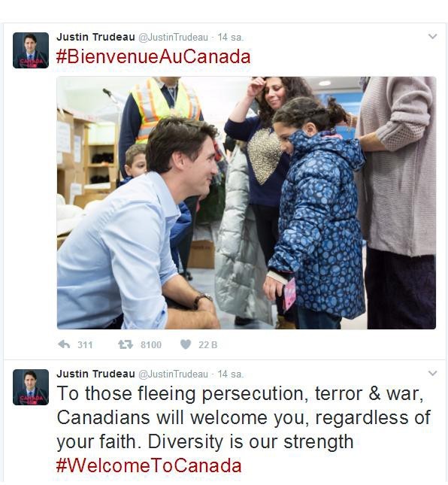Image resolution: width=448 pixels, height=485 pixels.
Task: Open Justin Trudeau name on second tweet
Action: pyautogui.click(x=95, y=374)
